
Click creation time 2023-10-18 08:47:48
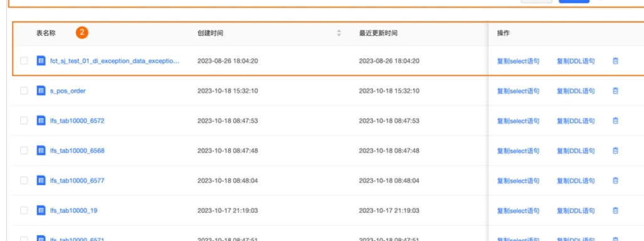click(228, 151)
